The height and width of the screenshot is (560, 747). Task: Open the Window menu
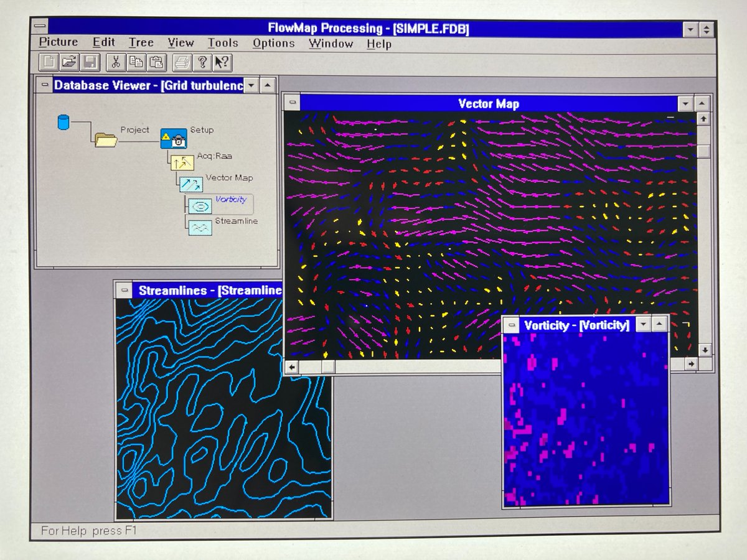point(331,44)
